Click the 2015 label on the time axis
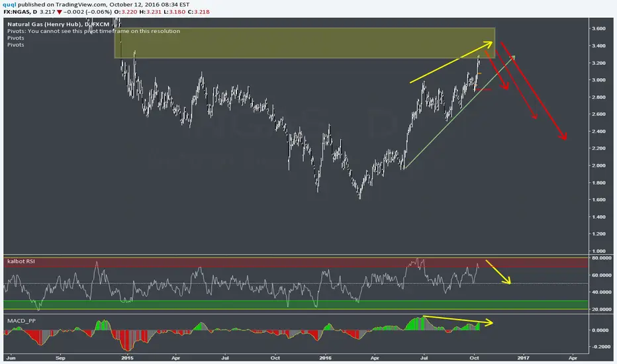This screenshot has width=617, height=364. [x=128, y=358]
